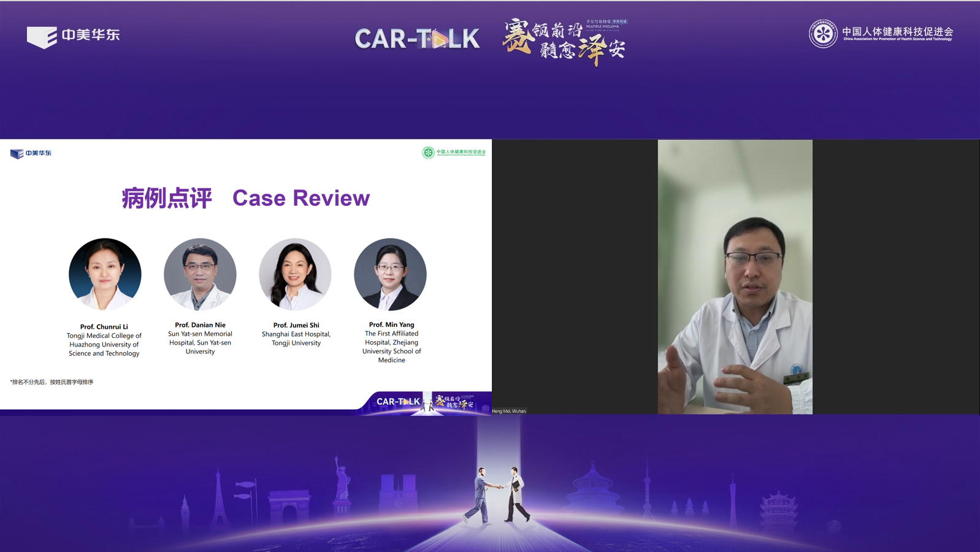Click the CAR-TALK logo in slide footer
980x552 pixels.
[x=398, y=402]
